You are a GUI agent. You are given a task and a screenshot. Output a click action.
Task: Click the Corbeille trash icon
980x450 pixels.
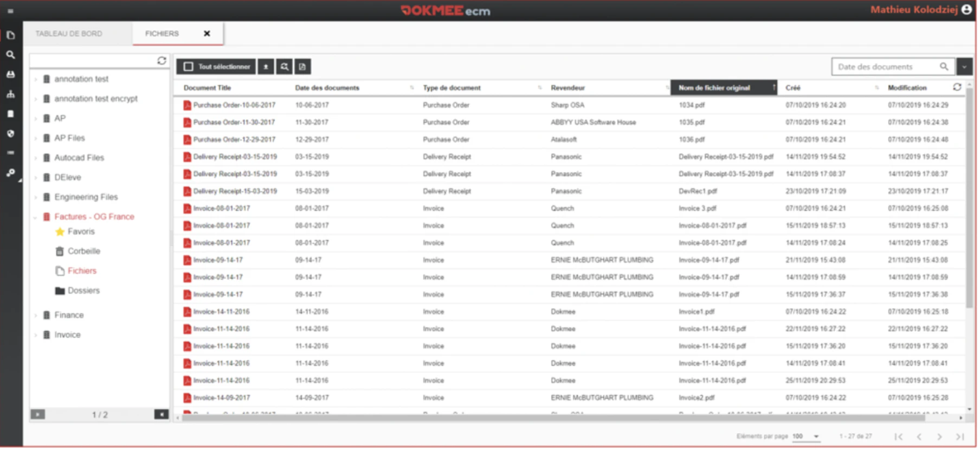pyautogui.click(x=60, y=252)
